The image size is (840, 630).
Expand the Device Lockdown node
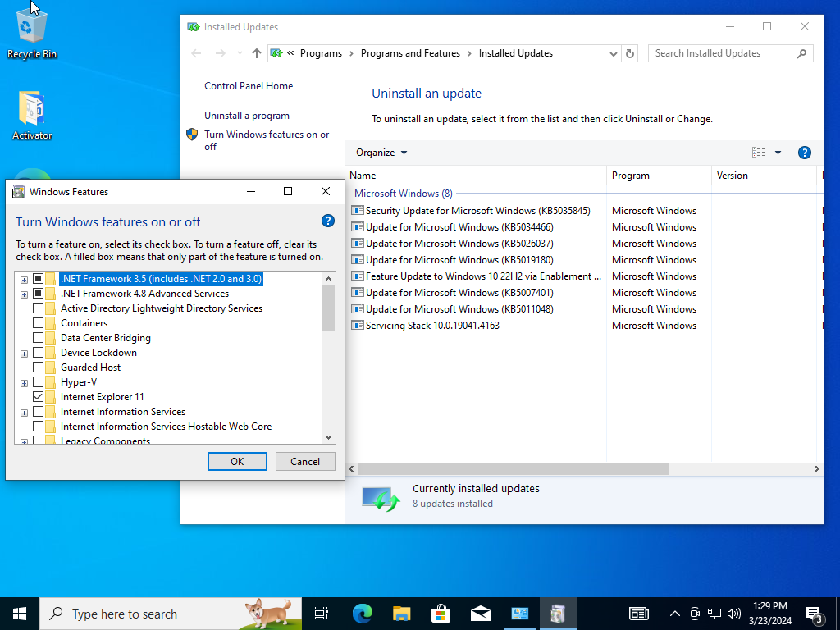point(24,354)
